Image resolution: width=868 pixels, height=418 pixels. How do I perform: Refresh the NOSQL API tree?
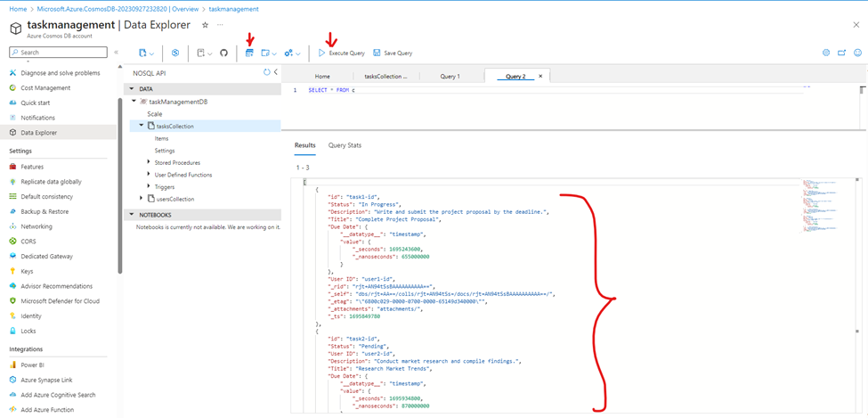[267, 72]
